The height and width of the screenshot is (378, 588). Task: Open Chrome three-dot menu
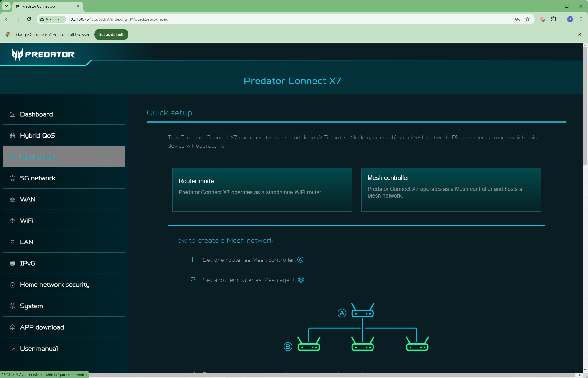pos(581,19)
